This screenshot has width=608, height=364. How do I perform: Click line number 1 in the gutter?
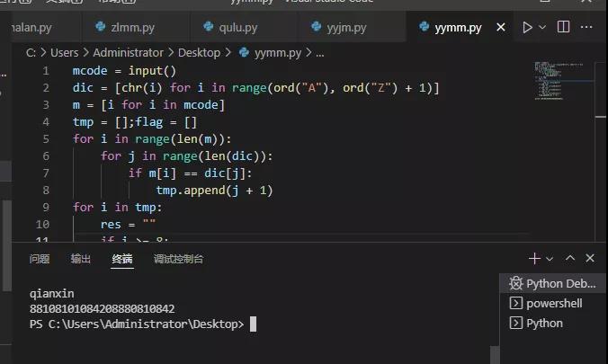point(46,70)
